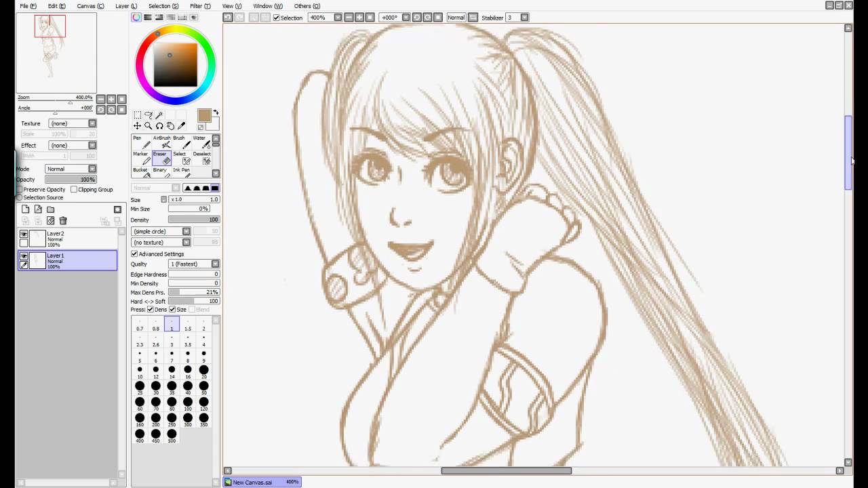The image size is (868, 488).
Task: Select the AirBrush tool
Action: tap(161, 142)
